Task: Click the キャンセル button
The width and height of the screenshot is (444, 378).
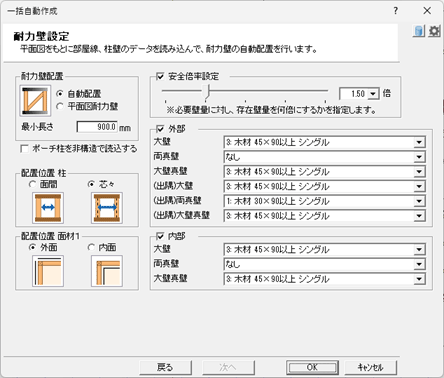Action: [371, 367]
